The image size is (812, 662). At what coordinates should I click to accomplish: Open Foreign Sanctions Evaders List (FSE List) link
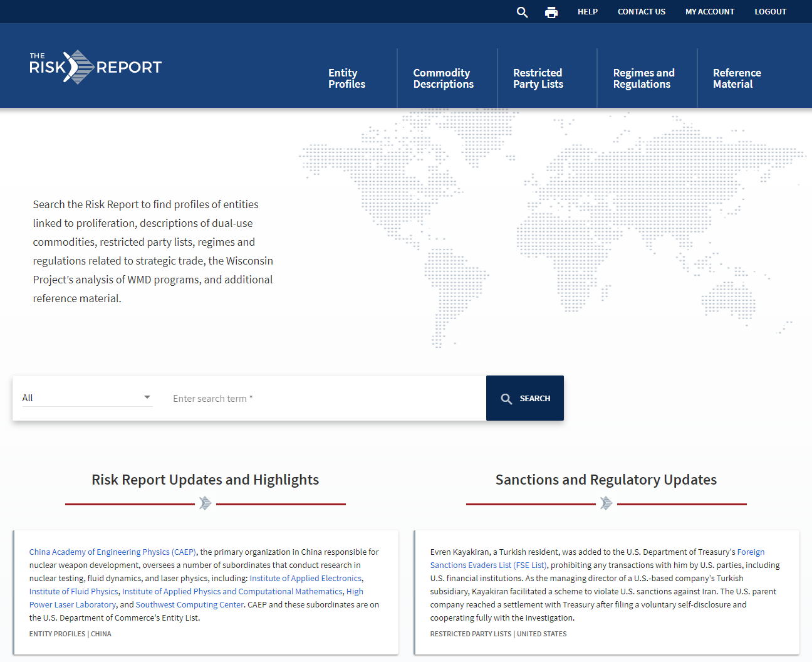click(x=597, y=559)
